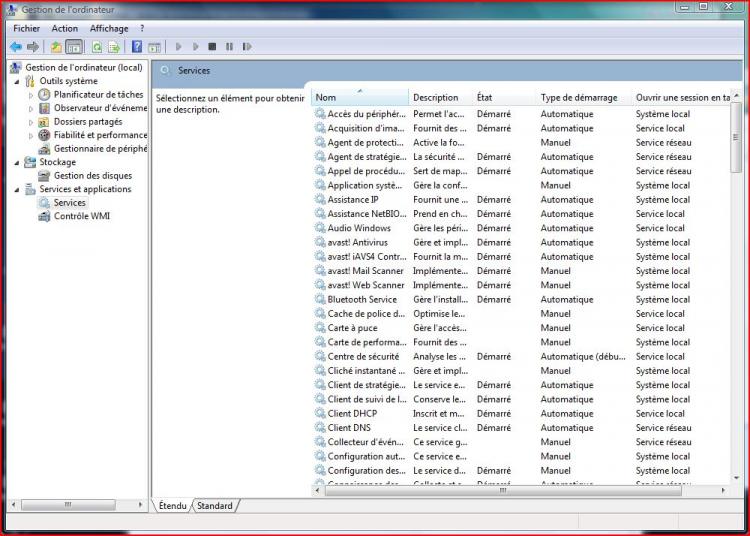Screen dimensions: 750x536
Task: Open the Affichage menu
Action: [x=109, y=29]
